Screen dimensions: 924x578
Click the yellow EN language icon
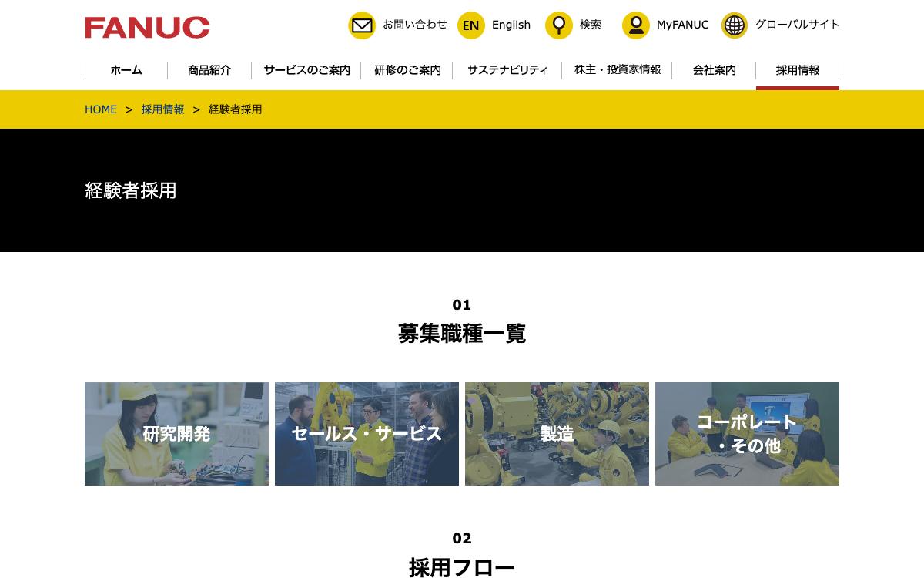point(471,25)
